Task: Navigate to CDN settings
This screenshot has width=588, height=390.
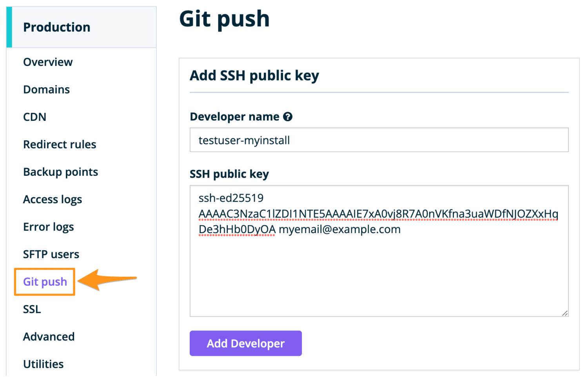Action: pyautogui.click(x=34, y=117)
